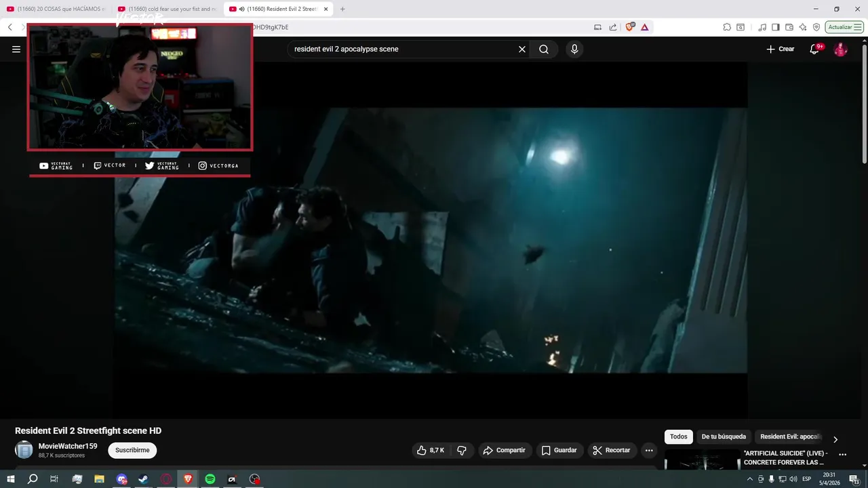Open the YouTube hamburger guide menu
Viewport: 868px width, 488px height.
pyautogui.click(x=16, y=49)
